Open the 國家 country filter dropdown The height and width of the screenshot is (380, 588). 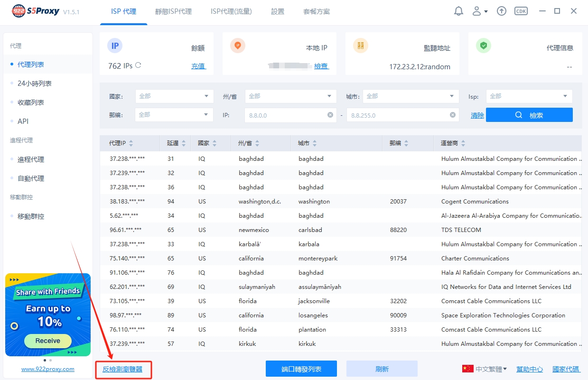[174, 96]
